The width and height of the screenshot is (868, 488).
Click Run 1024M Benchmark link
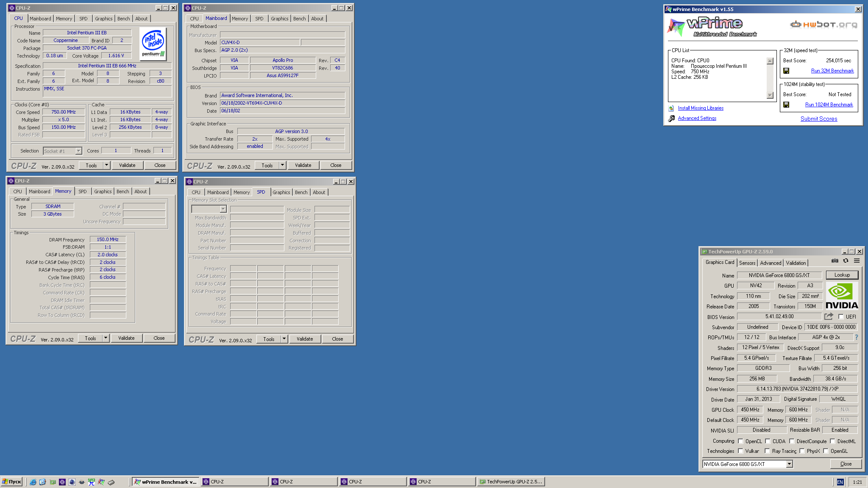[x=829, y=105]
